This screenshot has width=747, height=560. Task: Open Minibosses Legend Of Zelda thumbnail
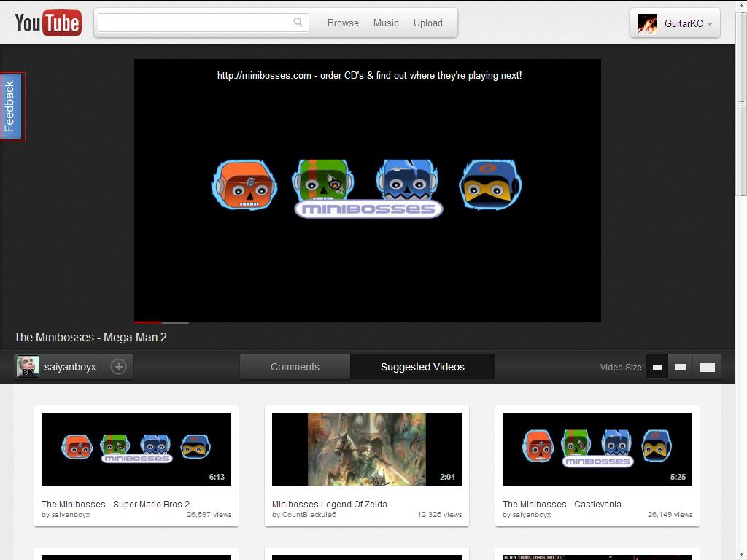click(367, 449)
